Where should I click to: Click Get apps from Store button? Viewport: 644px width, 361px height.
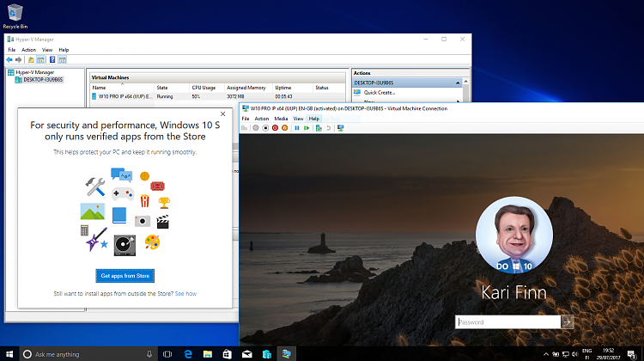[125, 276]
